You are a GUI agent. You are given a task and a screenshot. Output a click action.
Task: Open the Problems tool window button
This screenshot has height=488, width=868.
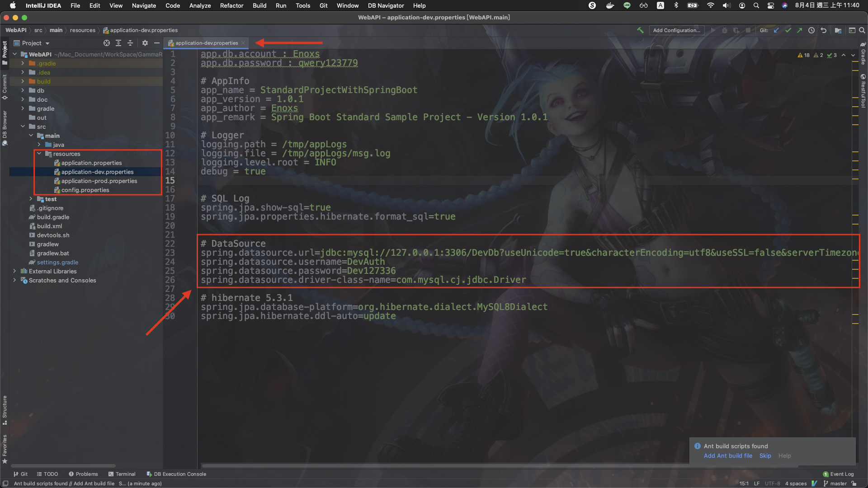[x=83, y=474]
